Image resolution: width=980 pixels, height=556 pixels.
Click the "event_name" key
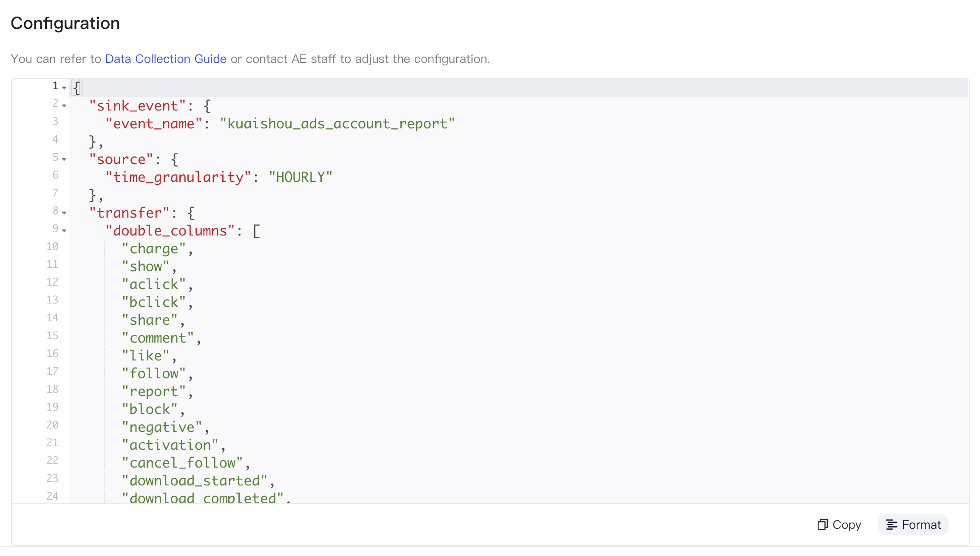point(153,124)
